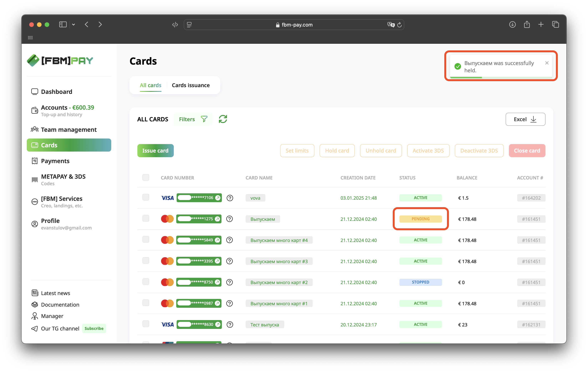
Task: Dismiss the success notification with the X
Action: (547, 63)
